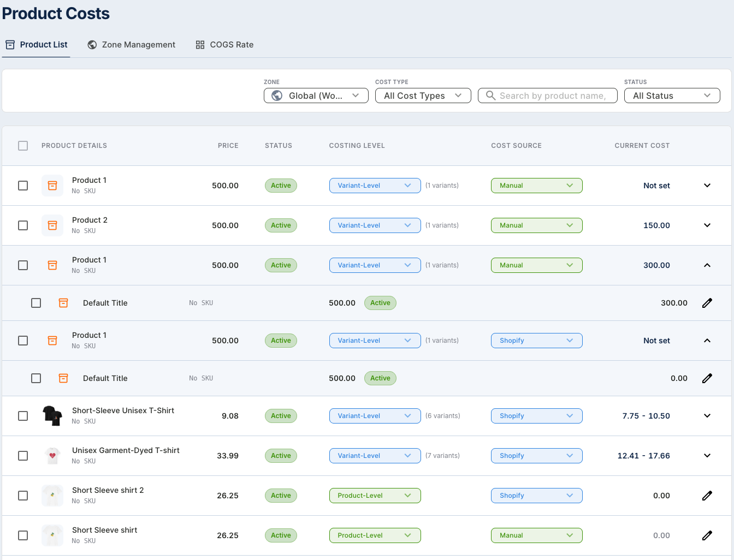Viewport: 734px width, 560px height.
Task: Select Short Sleeve shirt 2 checkbox
Action: pyautogui.click(x=23, y=496)
